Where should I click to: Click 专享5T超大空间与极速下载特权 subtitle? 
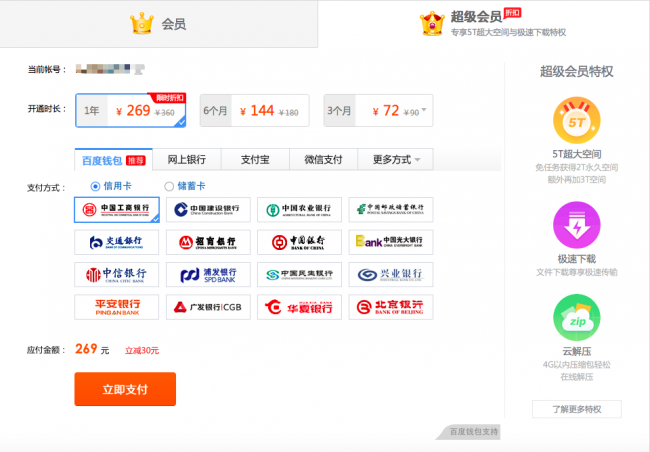point(509,32)
